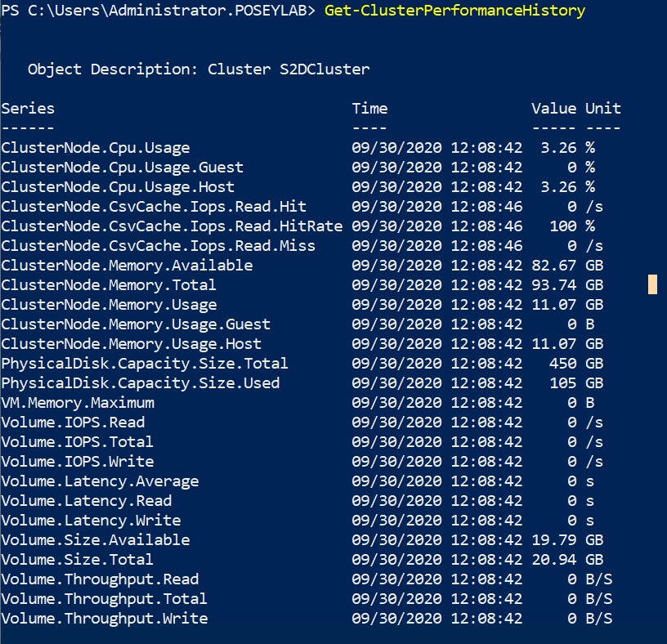Screen dimensions: 667x644
Task: Click the B/S unit on Volume.Throughput.Read row
Action: point(598,579)
